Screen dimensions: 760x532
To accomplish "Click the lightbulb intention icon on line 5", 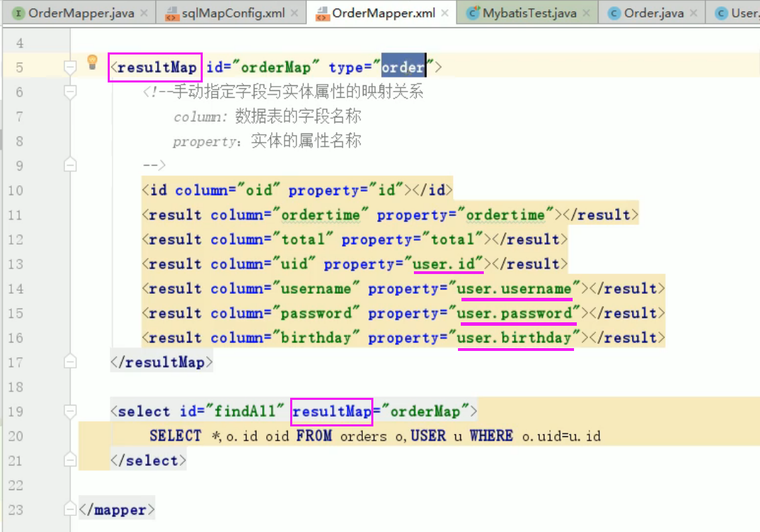I will [x=92, y=62].
